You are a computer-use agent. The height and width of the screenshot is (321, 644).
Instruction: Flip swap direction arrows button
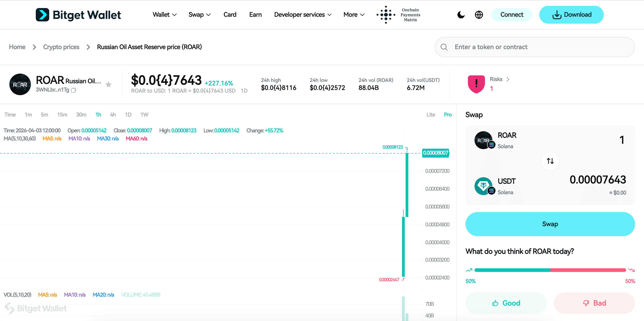click(x=550, y=161)
